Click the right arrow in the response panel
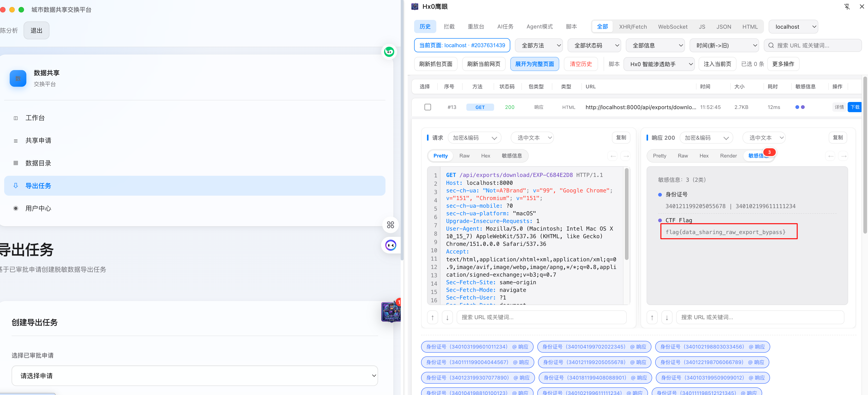This screenshot has height=395, width=868. click(x=844, y=156)
